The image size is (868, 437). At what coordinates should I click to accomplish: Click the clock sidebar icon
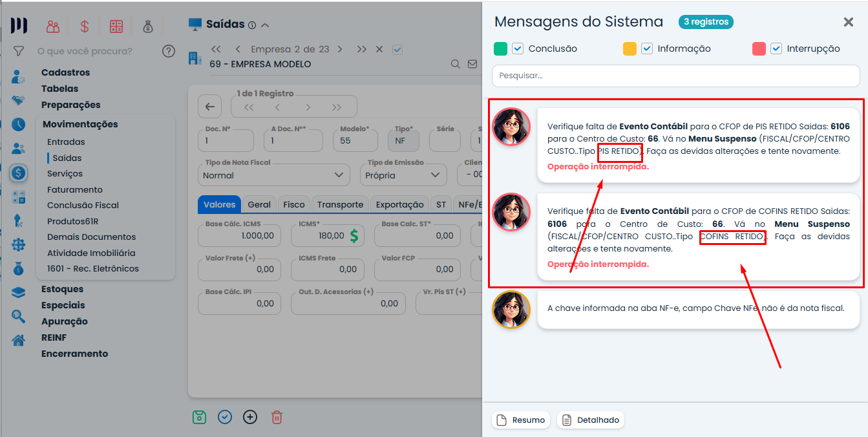coord(18,124)
